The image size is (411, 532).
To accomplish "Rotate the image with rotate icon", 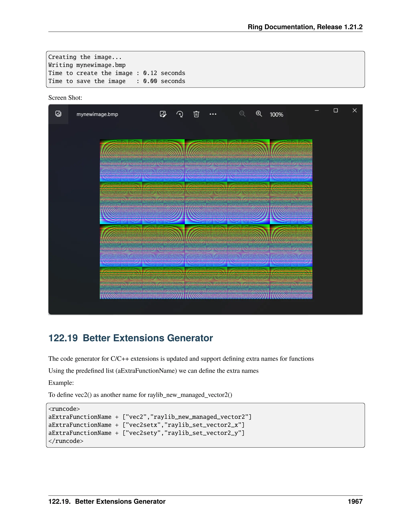I will (x=180, y=114).
